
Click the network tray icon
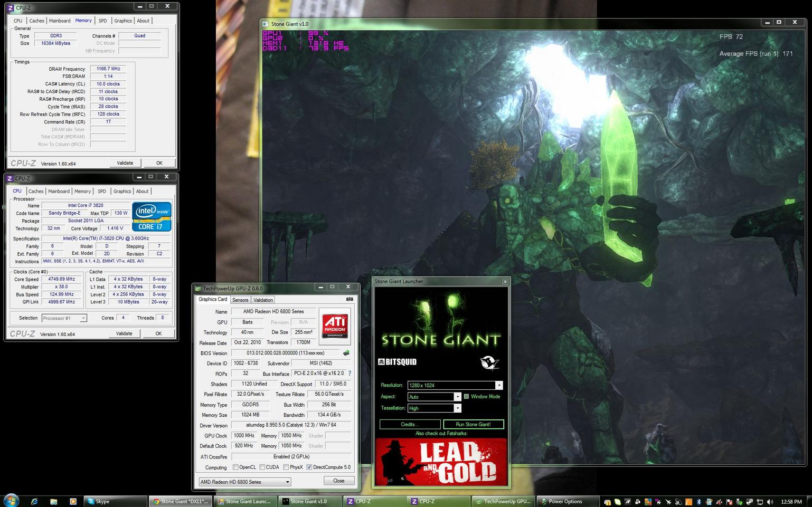760,502
